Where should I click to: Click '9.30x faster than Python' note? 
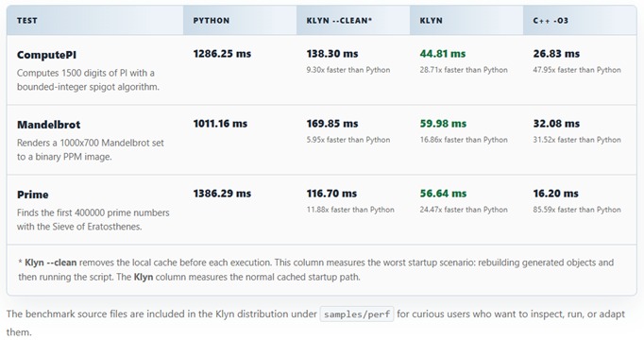[348, 70]
